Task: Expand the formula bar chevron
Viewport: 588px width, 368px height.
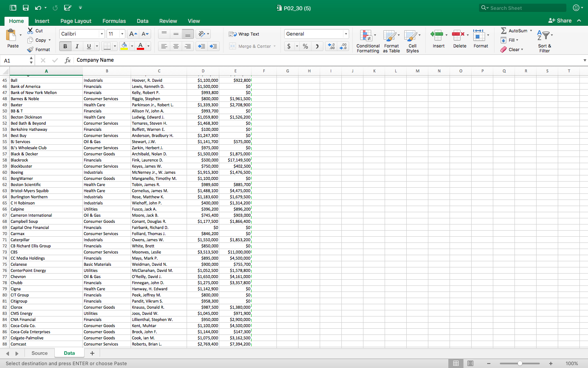Action: (x=585, y=60)
